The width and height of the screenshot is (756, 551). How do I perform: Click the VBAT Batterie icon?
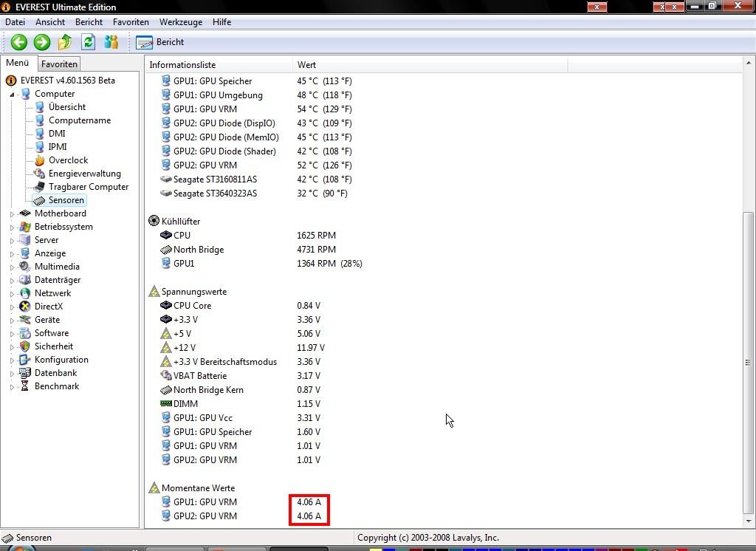(166, 375)
